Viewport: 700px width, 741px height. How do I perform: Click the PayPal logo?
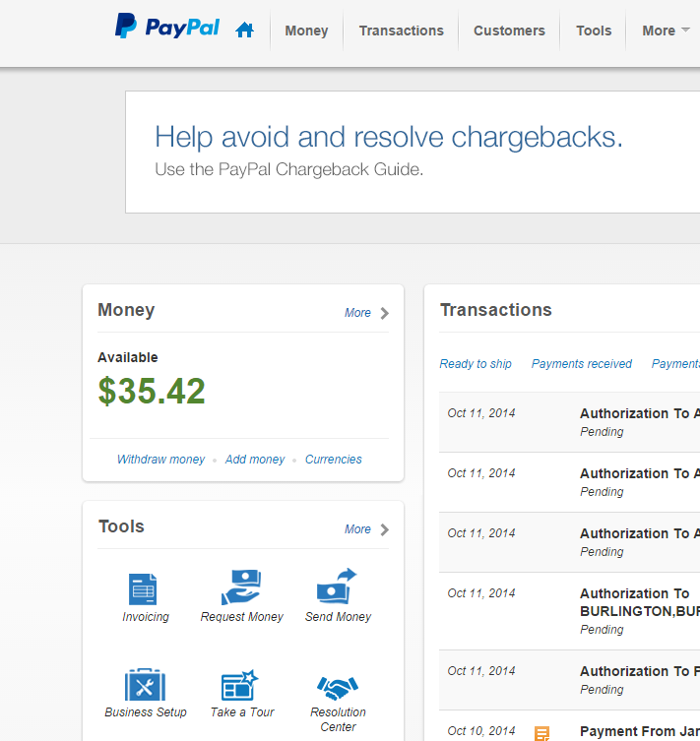(x=167, y=27)
